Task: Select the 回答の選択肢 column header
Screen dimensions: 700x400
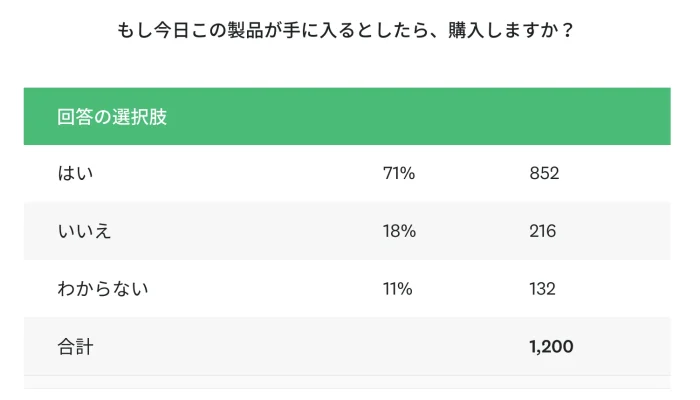Action: click(112, 117)
